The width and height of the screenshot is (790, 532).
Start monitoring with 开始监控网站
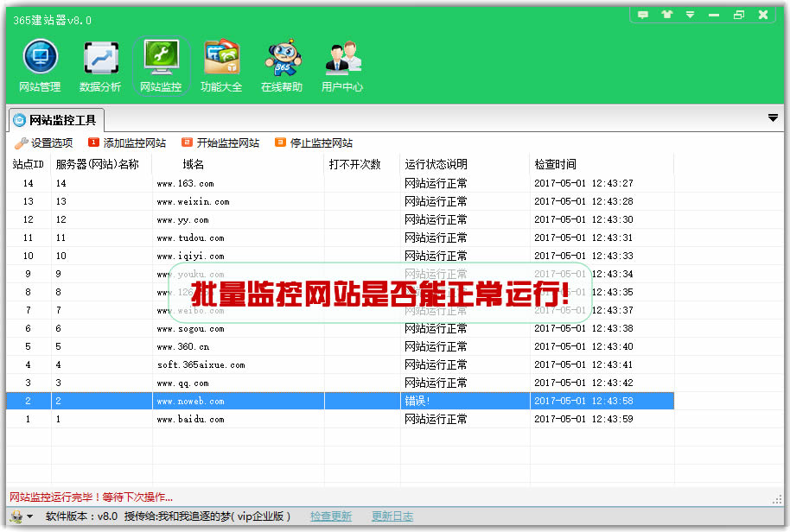[220, 143]
